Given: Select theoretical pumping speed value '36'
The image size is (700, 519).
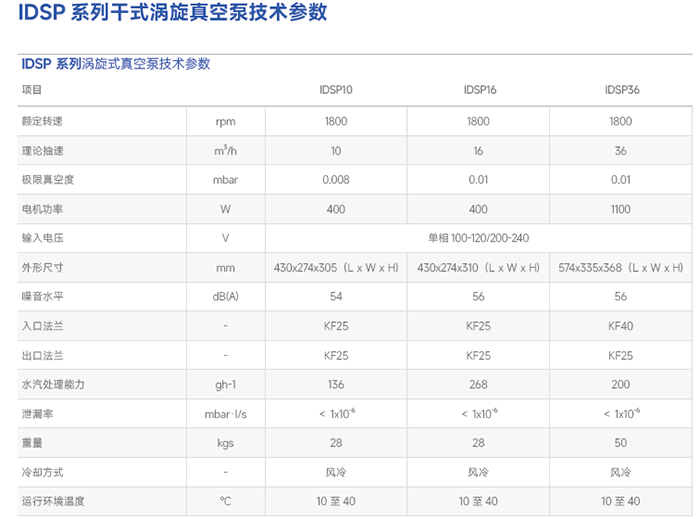Looking at the screenshot, I should tap(621, 151).
